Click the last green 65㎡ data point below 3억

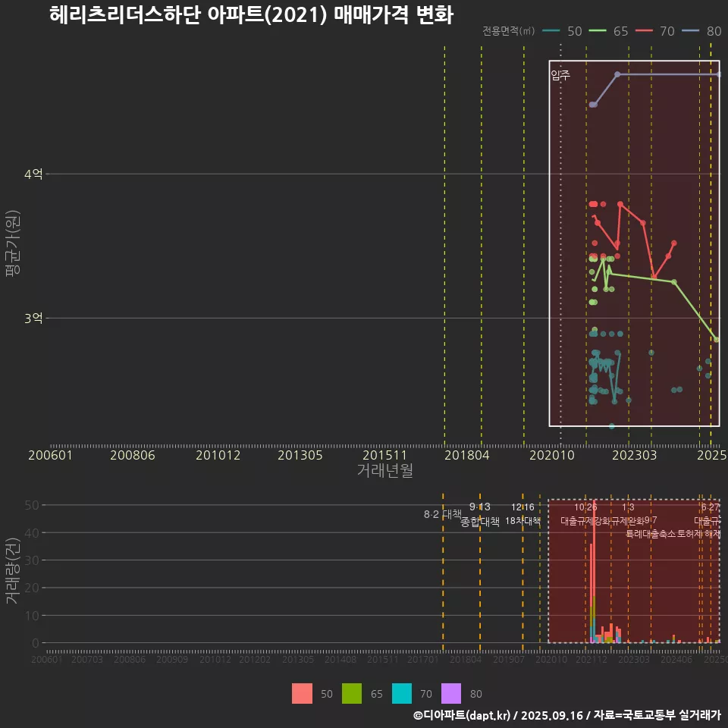717,340
